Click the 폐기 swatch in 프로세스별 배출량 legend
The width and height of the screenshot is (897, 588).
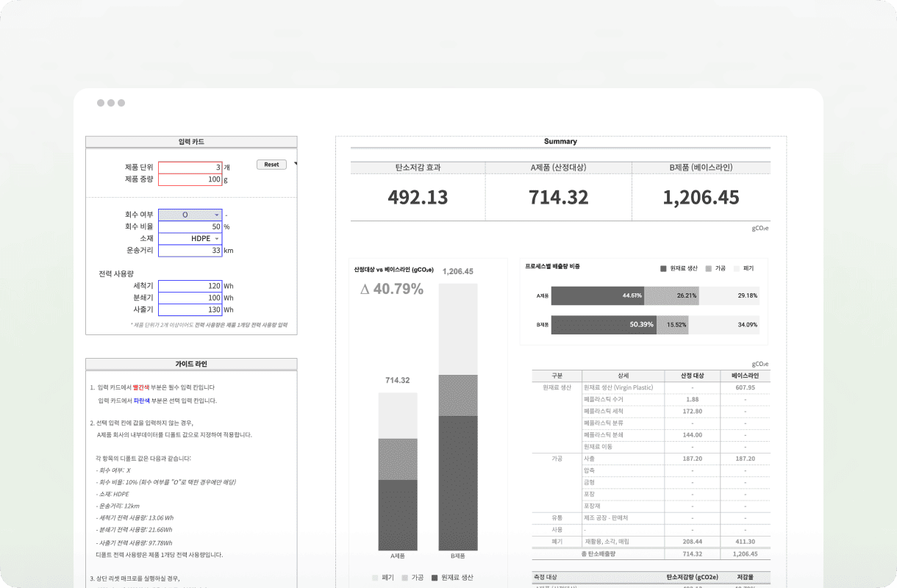pyautogui.click(x=737, y=268)
